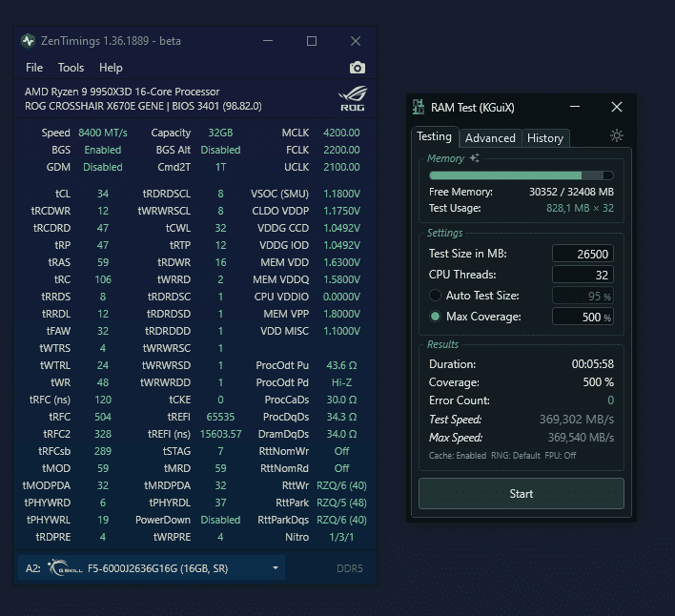Click the GDM Disabled value

click(102, 167)
